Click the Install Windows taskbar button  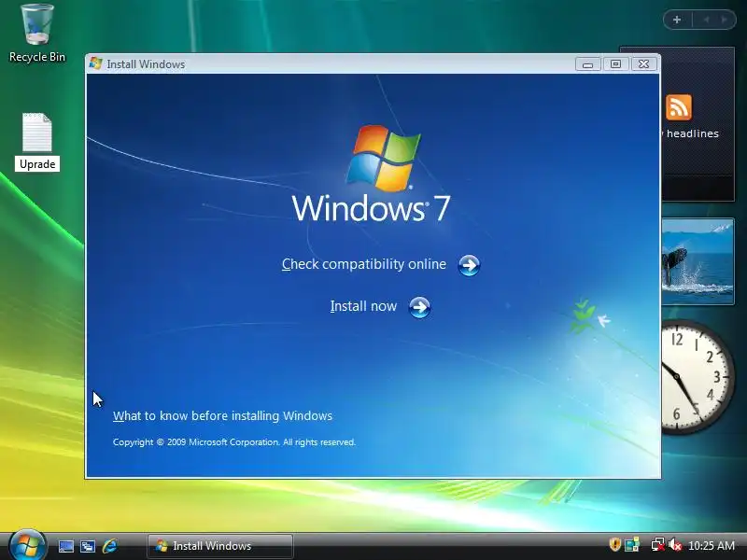pyautogui.click(x=220, y=546)
